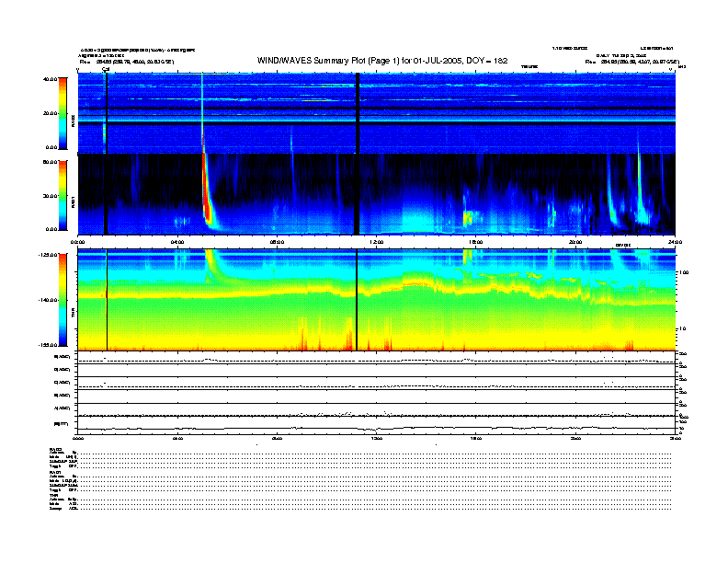Click the red solar burst in RAD1 spectrogram

coord(207,190)
